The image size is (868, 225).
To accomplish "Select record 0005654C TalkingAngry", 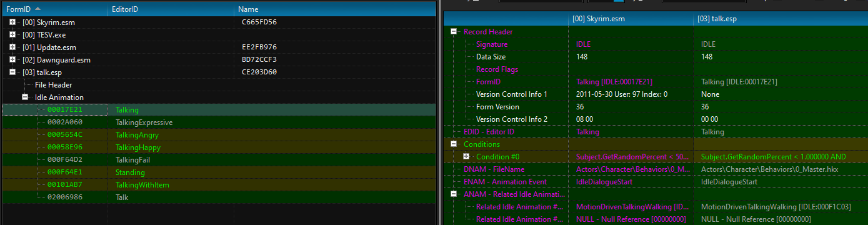I will pos(219,134).
